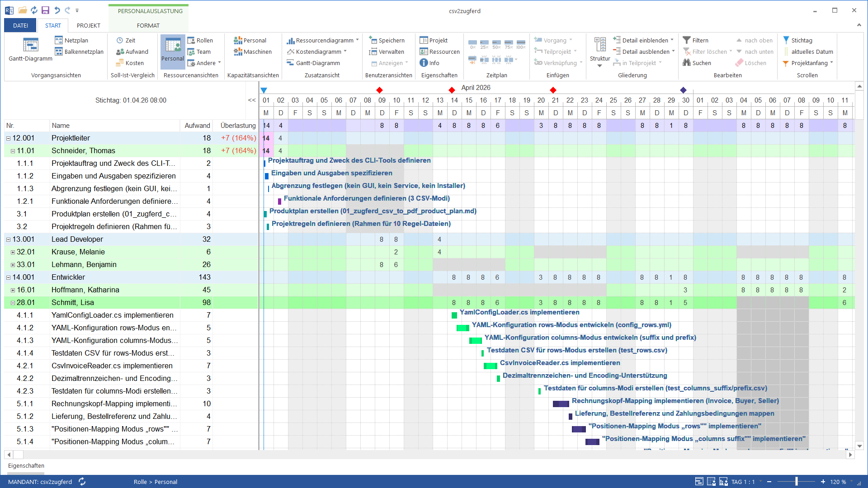868x488 pixels.
Task: Click the Gantt-Diagramm Zusatzansicht button
Action: coord(313,63)
